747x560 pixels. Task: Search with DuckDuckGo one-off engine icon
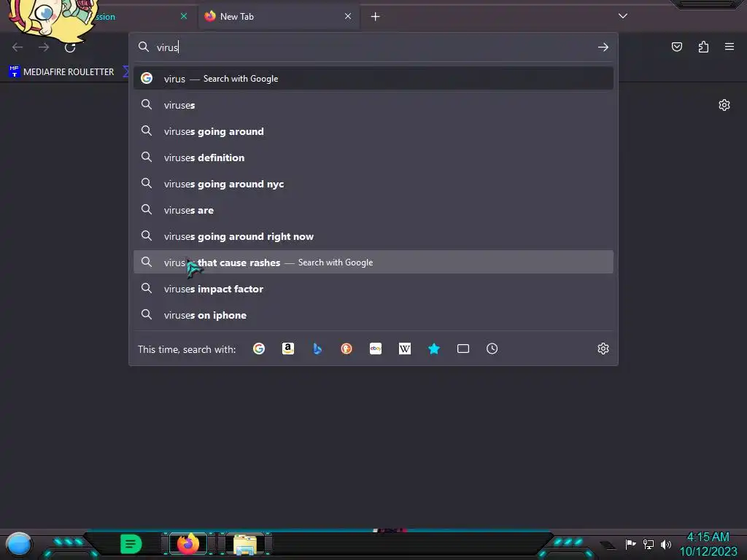coord(347,349)
